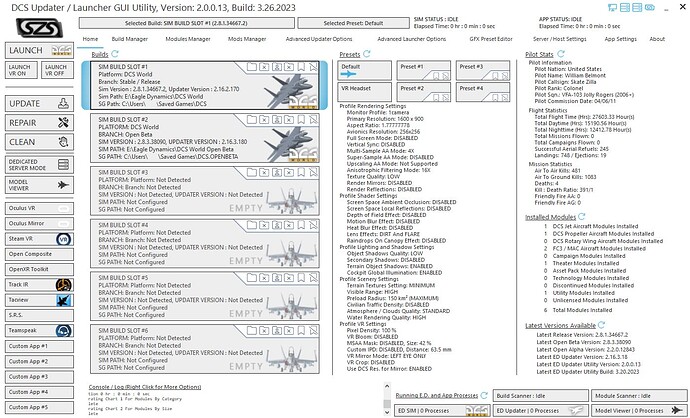Viewport: 690px width, 418px height.
Task: Click bookmark icon on Preset #3
Action: (x=495, y=76)
